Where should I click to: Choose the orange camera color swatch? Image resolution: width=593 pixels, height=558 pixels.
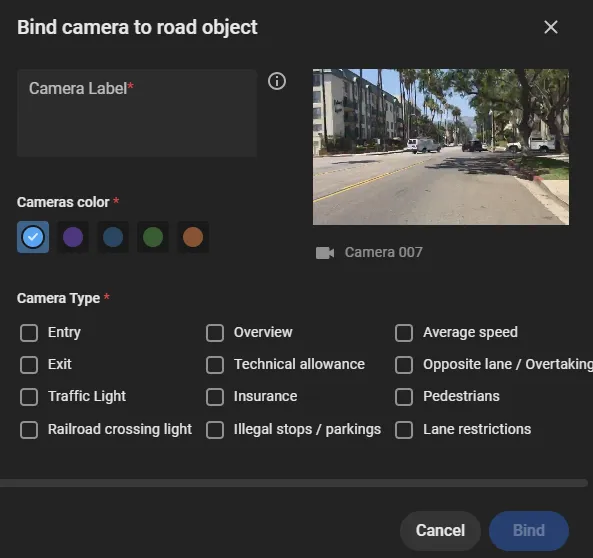click(193, 237)
